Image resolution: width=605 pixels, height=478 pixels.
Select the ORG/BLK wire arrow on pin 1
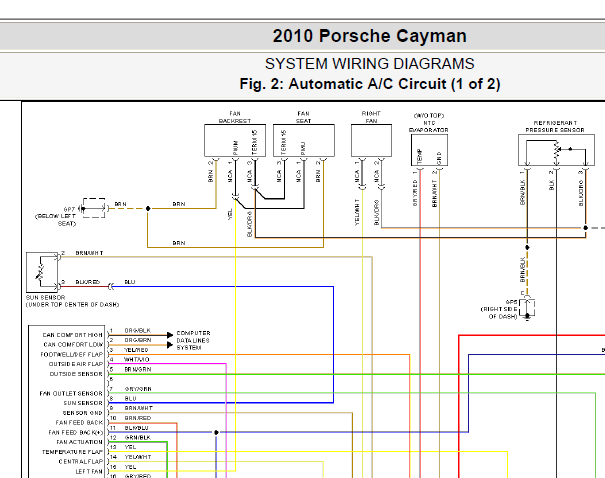pyautogui.click(x=169, y=334)
